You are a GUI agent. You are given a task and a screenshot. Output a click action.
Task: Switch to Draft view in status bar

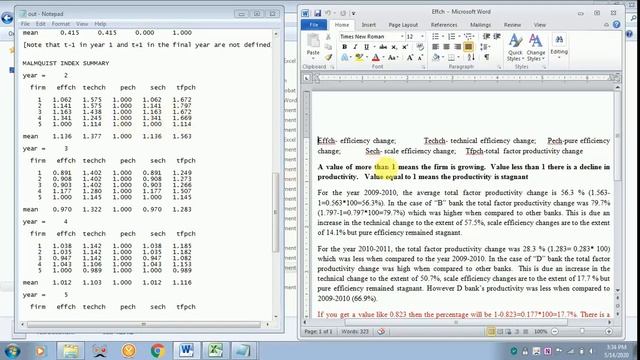pyautogui.click(x=526, y=331)
